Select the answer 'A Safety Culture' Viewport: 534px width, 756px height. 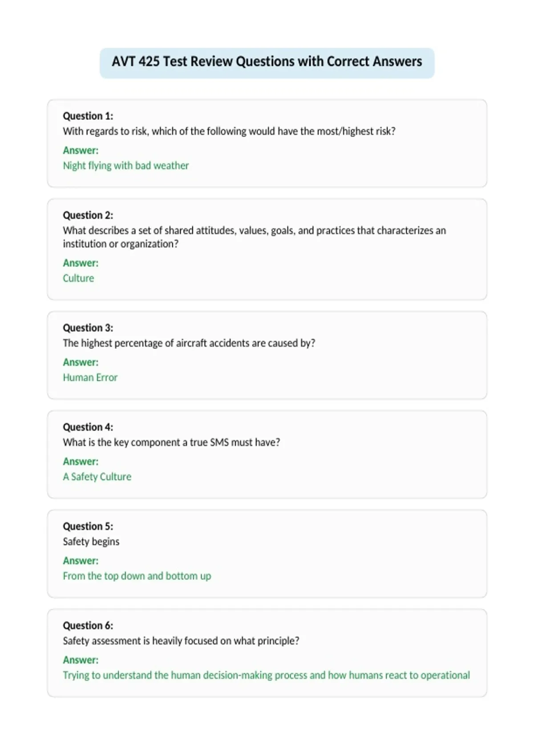(97, 477)
